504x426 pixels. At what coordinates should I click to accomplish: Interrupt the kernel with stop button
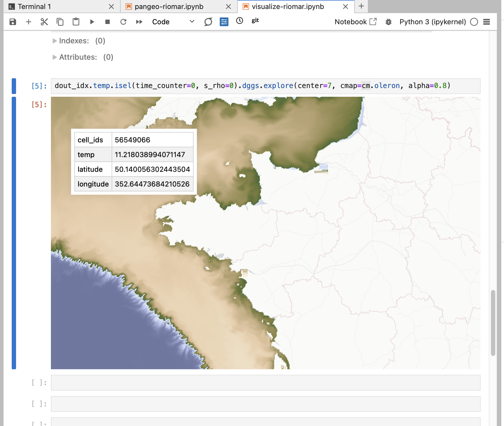[108, 22]
